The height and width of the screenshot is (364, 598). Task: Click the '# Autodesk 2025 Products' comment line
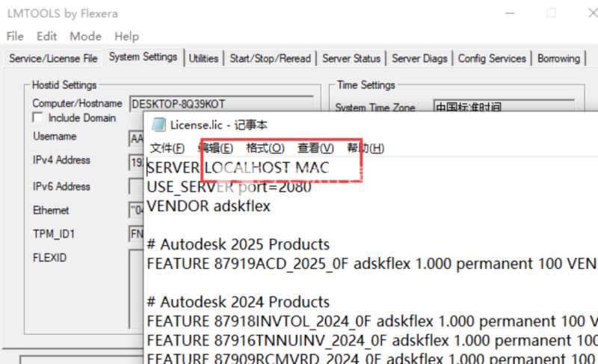(x=238, y=244)
